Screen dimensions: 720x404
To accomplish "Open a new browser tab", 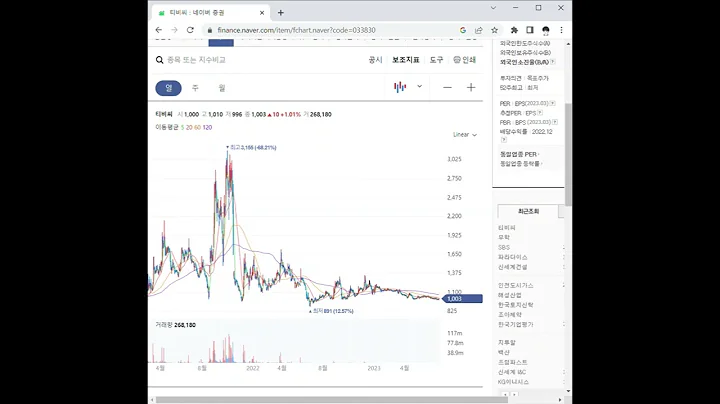I will 281,13.
